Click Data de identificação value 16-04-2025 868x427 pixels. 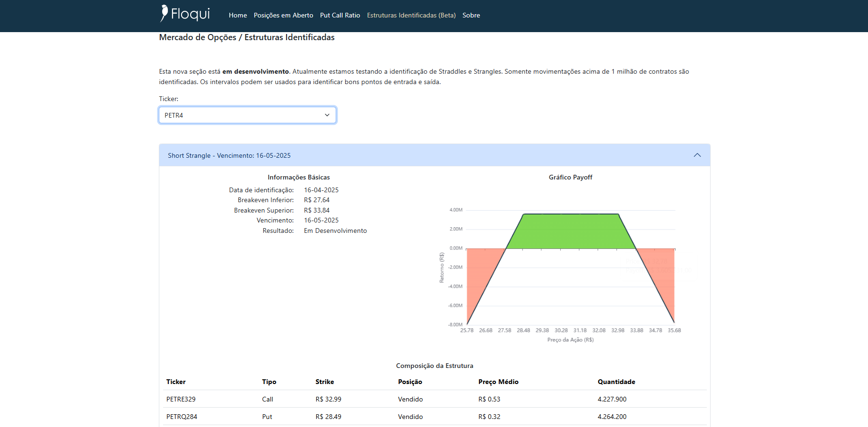321,190
